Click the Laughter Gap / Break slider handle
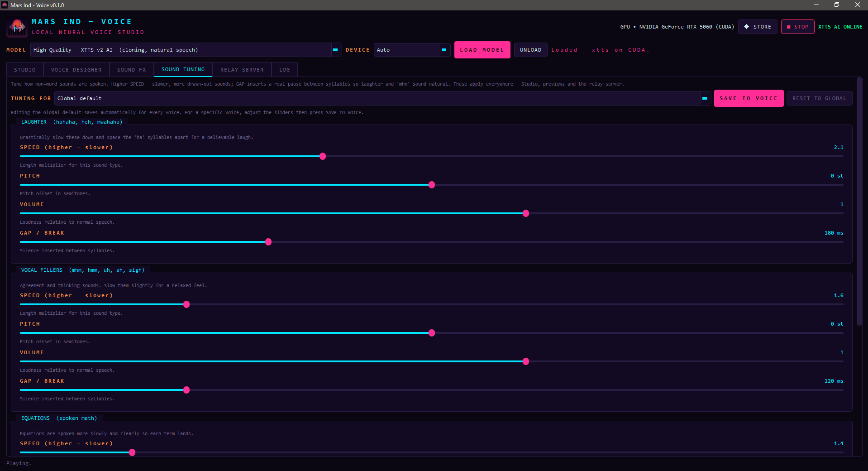The width and height of the screenshot is (868, 471). point(268,242)
